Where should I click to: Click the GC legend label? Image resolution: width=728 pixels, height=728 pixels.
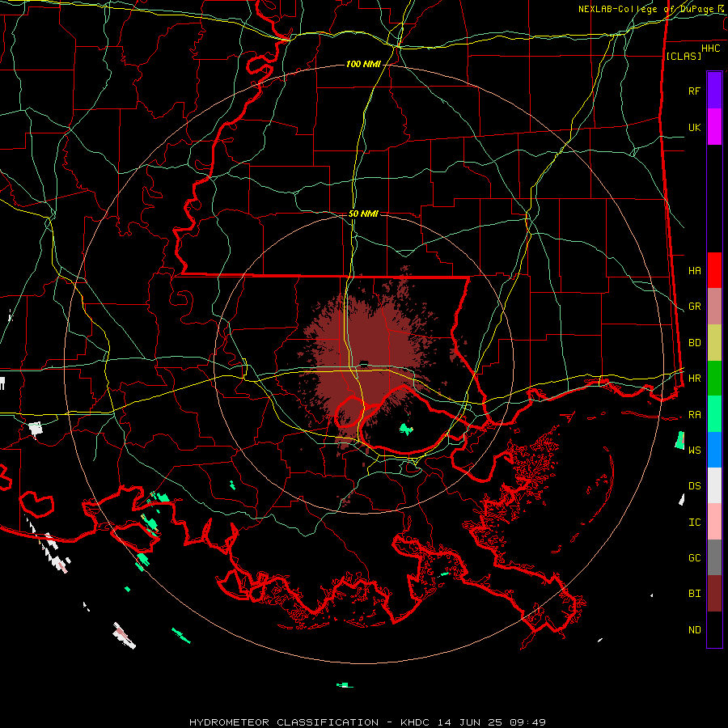click(x=694, y=558)
